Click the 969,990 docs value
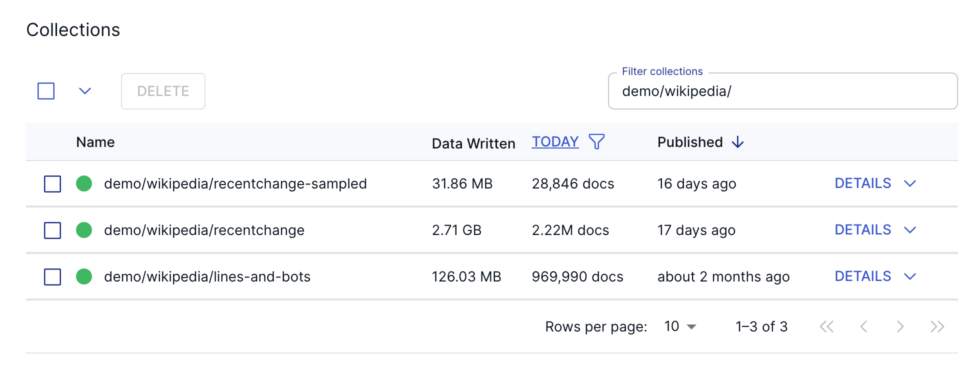 click(x=577, y=276)
